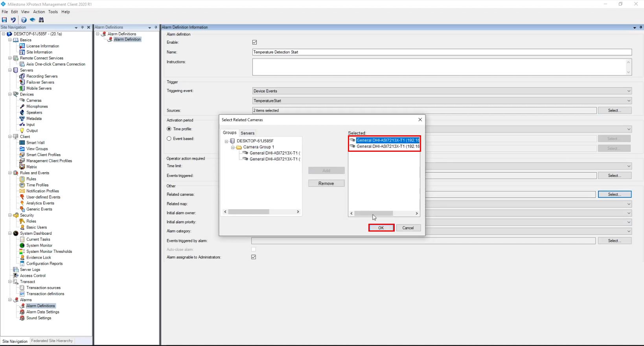Open the Tools menu
This screenshot has width=644, height=346.
[x=53, y=12]
